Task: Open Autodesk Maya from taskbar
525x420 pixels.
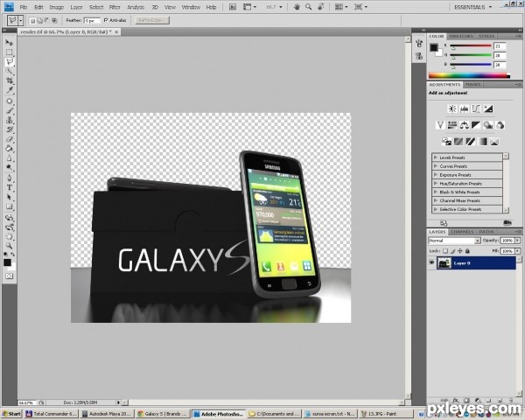Action: pyautogui.click(x=107, y=414)
